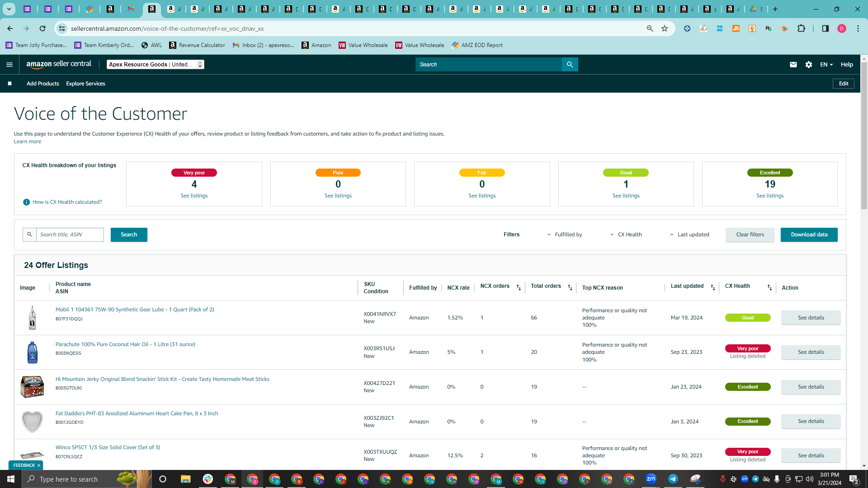
Task: Click the magnifier button in Seller Central search
Action: (x=570, y=65)
